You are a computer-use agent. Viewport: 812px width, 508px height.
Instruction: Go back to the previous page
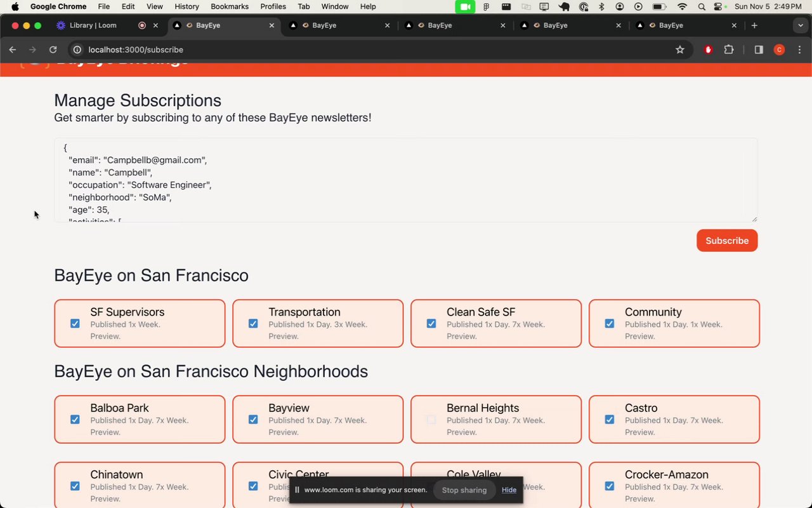pos(12,50)
